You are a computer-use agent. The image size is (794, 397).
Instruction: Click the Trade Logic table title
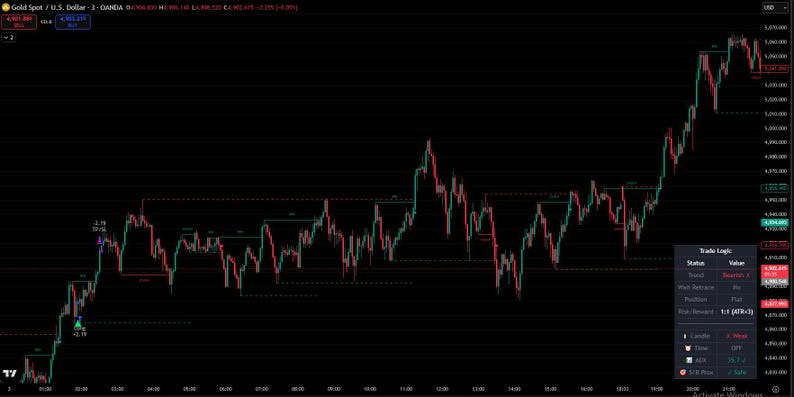click(716, 251)
